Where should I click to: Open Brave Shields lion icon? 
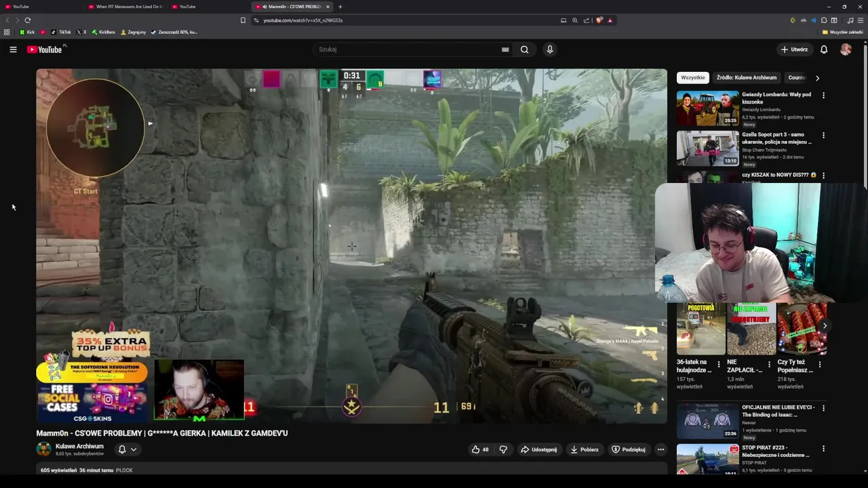coord(599,20)
